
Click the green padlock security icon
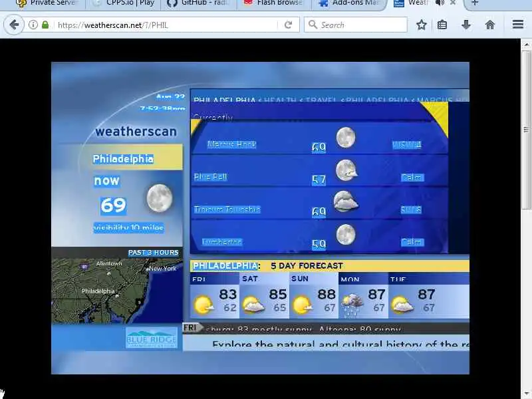click(x=45, y=25)
